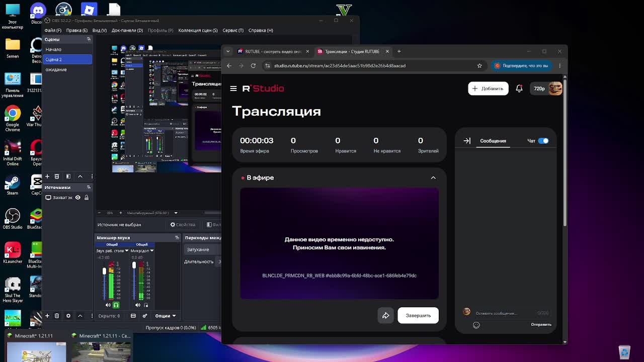Open scene filters in Scenes toolbar

[68, 176]
